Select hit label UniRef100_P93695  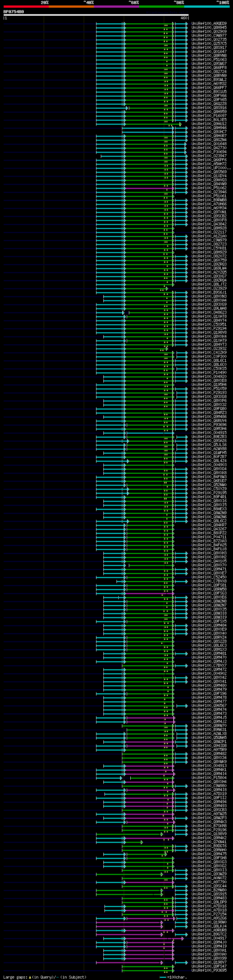pos(209,971)
